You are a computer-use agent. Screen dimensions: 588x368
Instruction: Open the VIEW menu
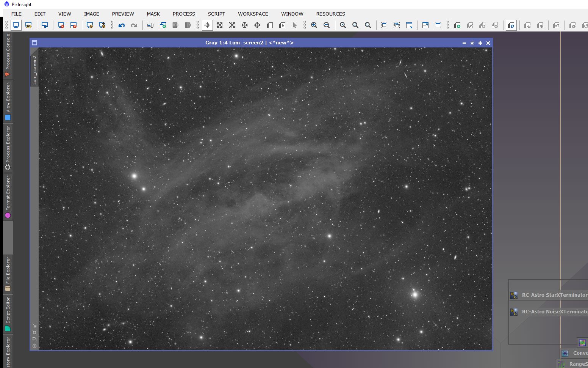click(x=64, y=14)
